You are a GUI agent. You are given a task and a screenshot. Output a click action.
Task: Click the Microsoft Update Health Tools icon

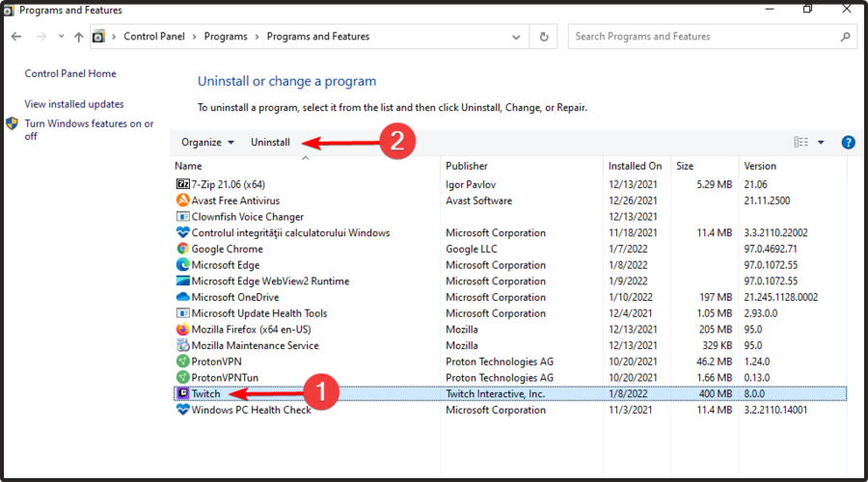pos(182,313)
